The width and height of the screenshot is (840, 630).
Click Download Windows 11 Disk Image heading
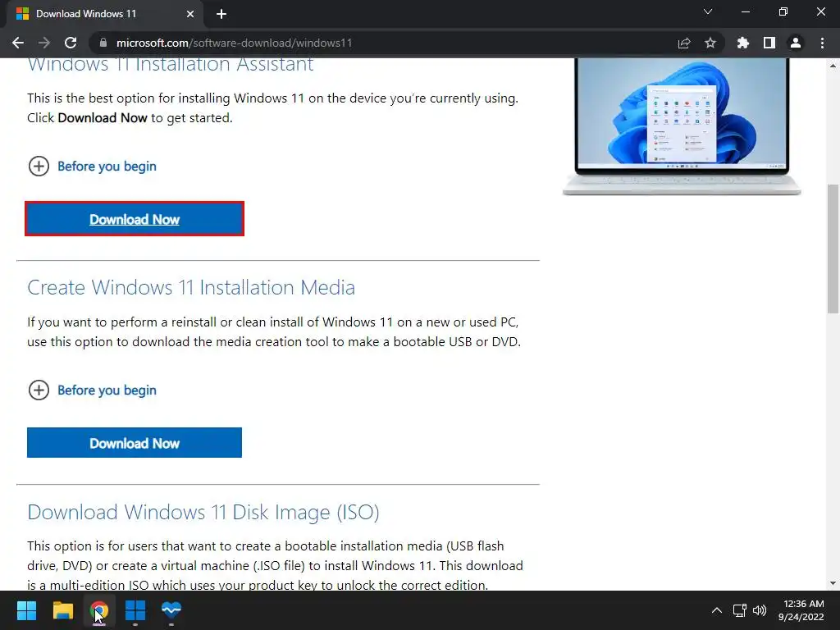203,512
